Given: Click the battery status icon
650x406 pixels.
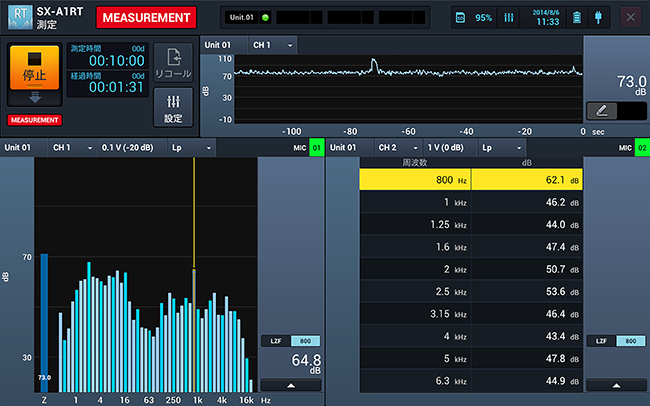Looking at the screenshot, I should tap(575, 18).
